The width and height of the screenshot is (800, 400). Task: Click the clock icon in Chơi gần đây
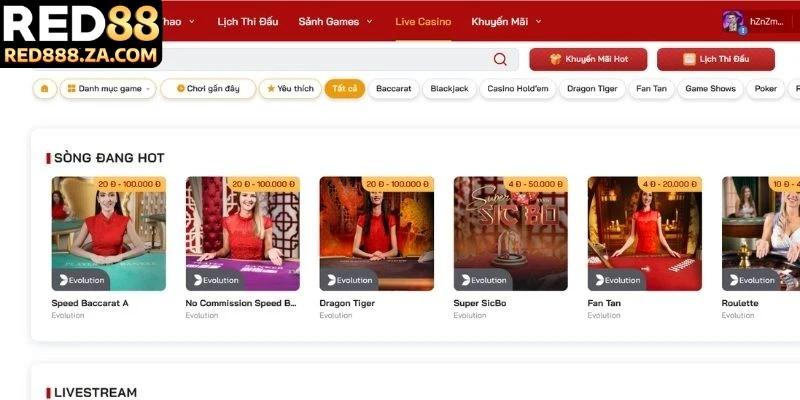[x=181, y=88]
